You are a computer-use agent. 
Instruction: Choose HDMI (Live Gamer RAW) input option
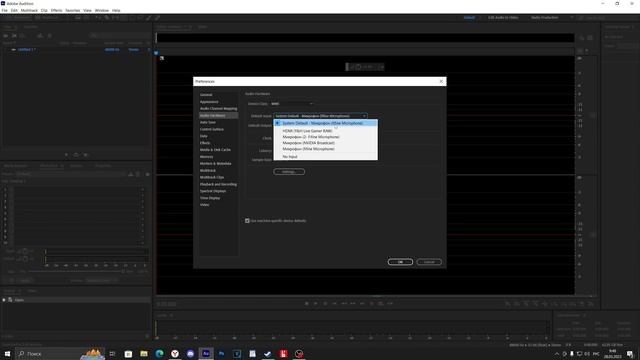pyautogui.click(x=325, y=131)
